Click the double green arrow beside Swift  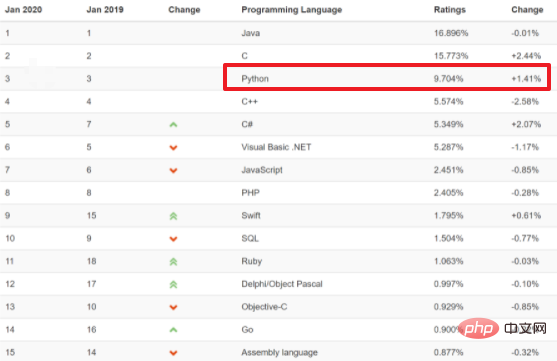pyautogui.click(x=173, y=216)
